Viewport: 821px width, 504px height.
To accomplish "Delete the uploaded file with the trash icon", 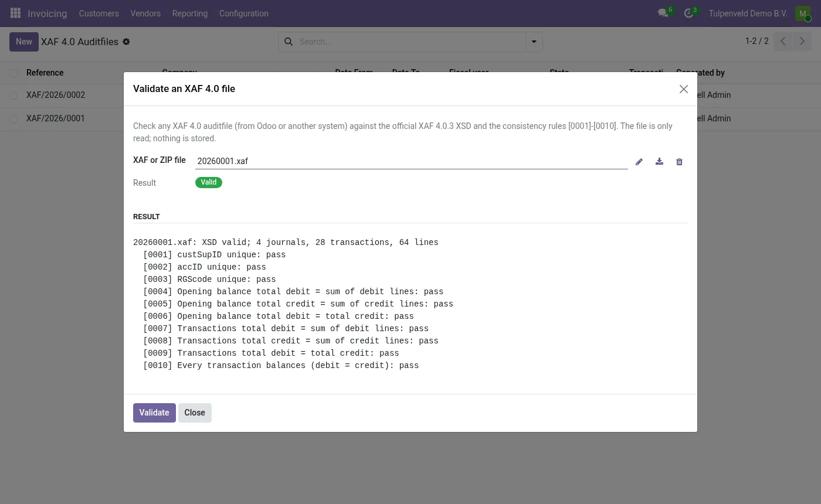I will click(679, 162).
